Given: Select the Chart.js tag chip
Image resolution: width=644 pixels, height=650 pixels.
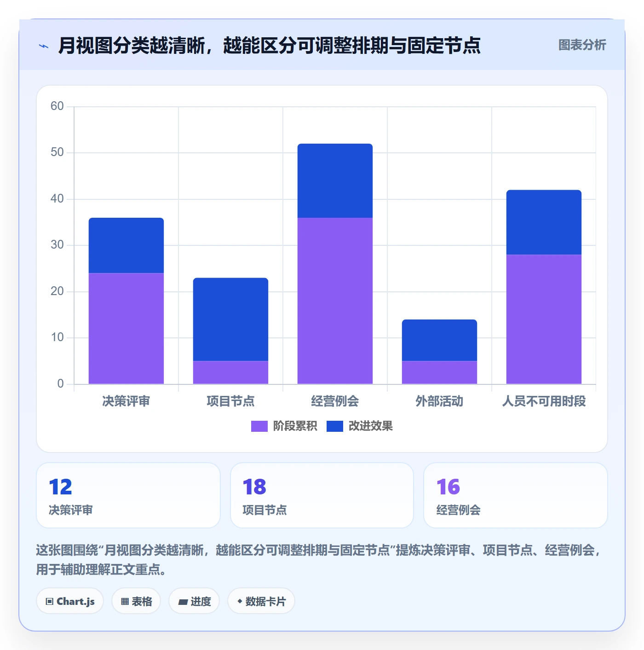Looking at the screenshot, I should pos(70,601).
